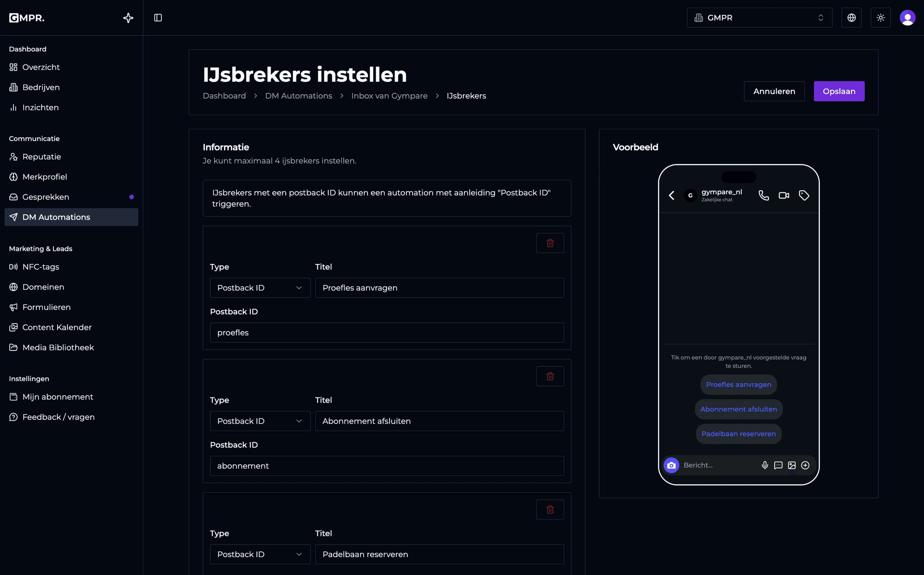Click the DM Automations breadcrumb link

[298, 96]
